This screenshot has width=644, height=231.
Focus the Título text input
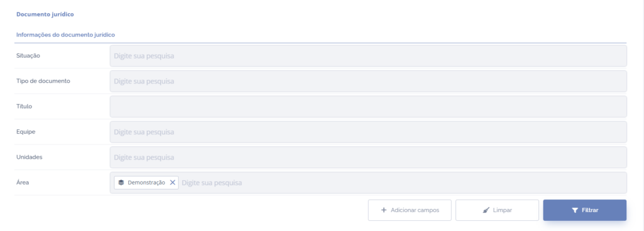(368, 107)
